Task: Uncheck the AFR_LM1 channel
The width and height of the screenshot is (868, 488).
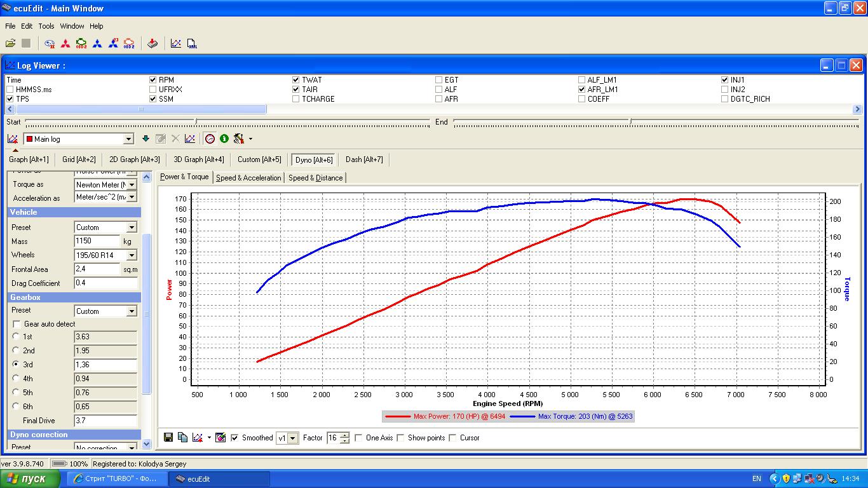Action: pos(582,90)
